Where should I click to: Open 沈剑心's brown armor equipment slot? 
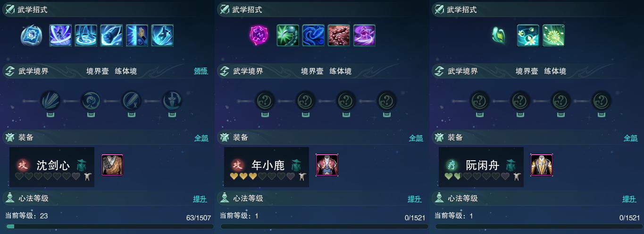(x=112, y=165)
